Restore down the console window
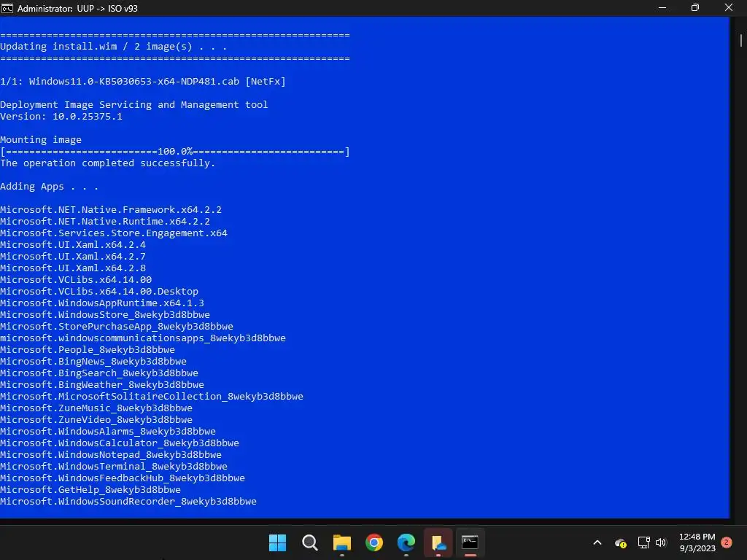 (695, 7)
